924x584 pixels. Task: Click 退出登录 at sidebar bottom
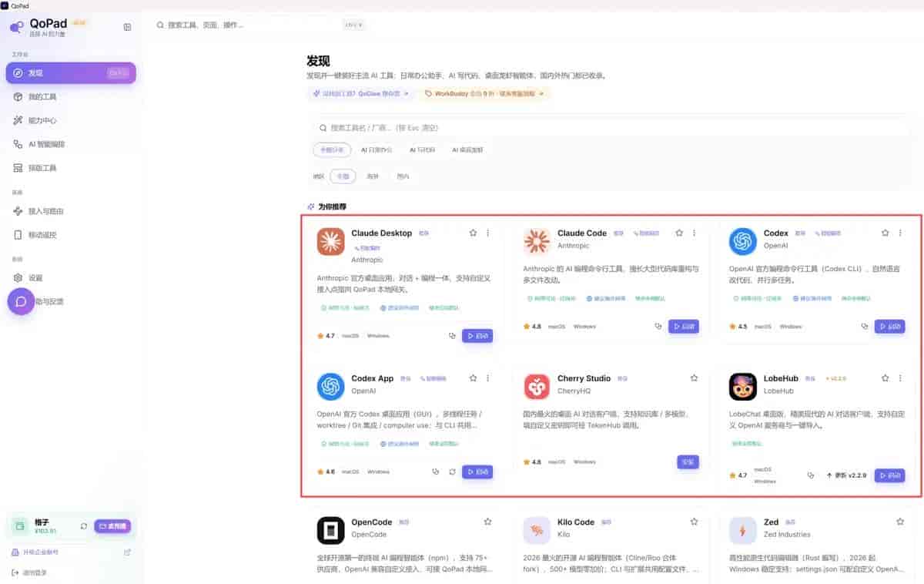pos(35,572)
